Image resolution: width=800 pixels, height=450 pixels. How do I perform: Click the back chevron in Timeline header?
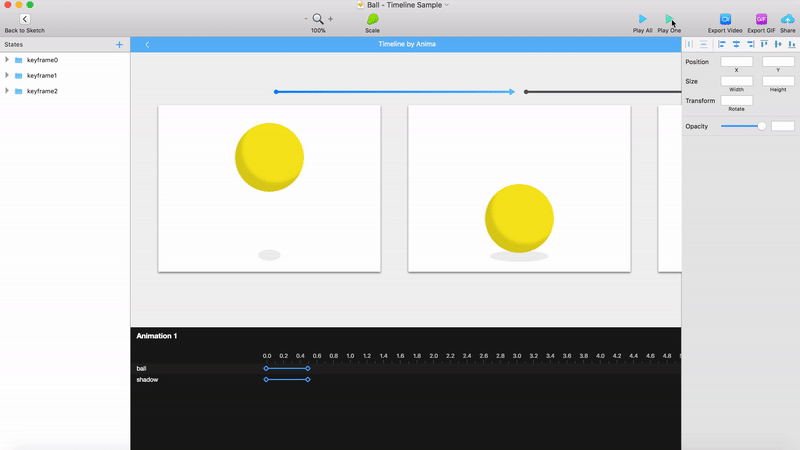(x=147, y=44)
